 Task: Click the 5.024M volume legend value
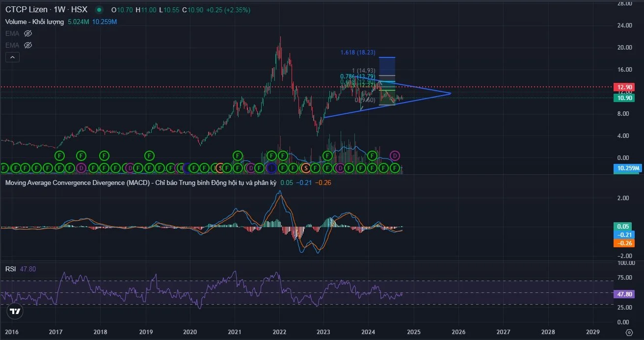[78, 22]
